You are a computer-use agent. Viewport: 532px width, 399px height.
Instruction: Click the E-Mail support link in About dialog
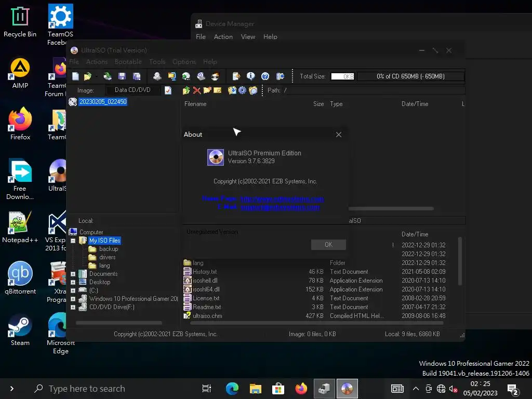280,207
